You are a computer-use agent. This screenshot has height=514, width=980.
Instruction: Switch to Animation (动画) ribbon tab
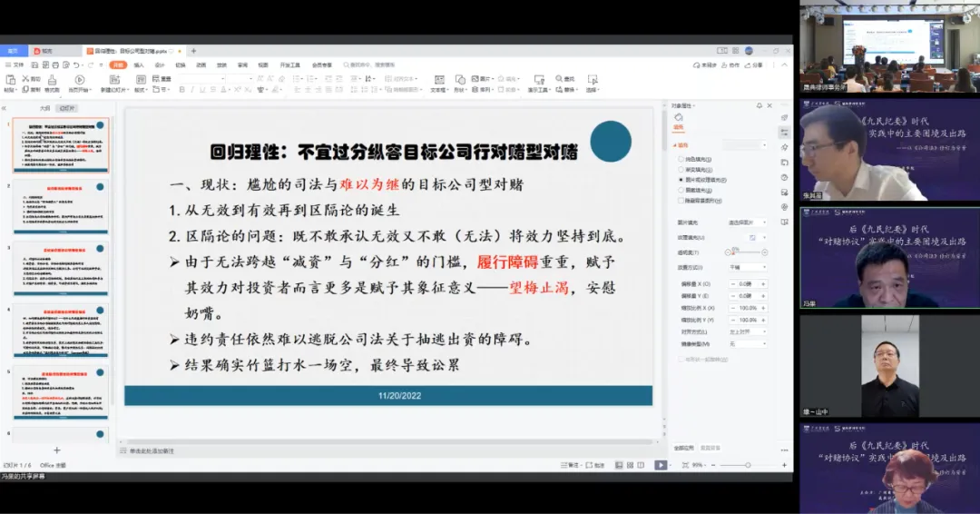point(201,65)
